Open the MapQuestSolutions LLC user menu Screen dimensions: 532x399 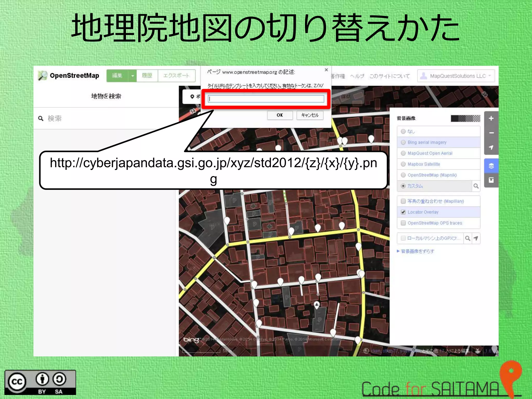[x=456, y=76]
